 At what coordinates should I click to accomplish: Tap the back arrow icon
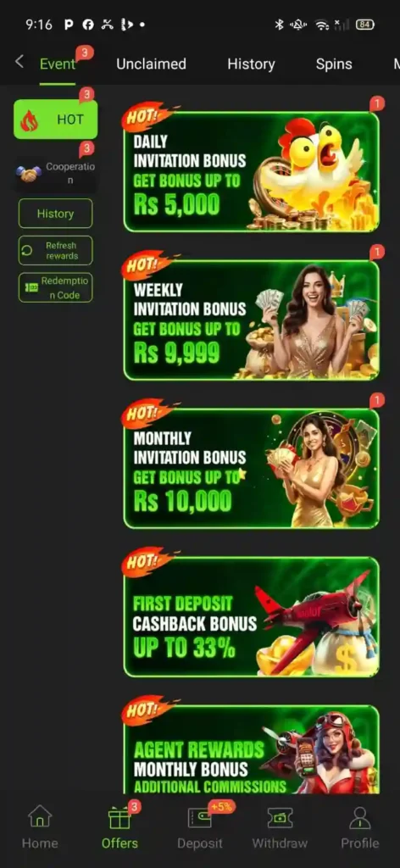(19, 61)
